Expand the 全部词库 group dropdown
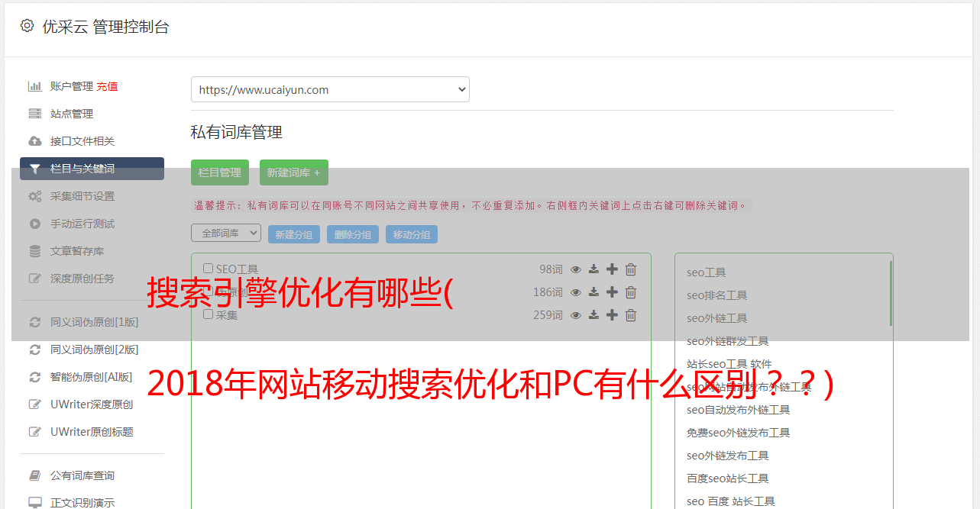This screenshot has height=509, width=980. [x=226, y=233]
